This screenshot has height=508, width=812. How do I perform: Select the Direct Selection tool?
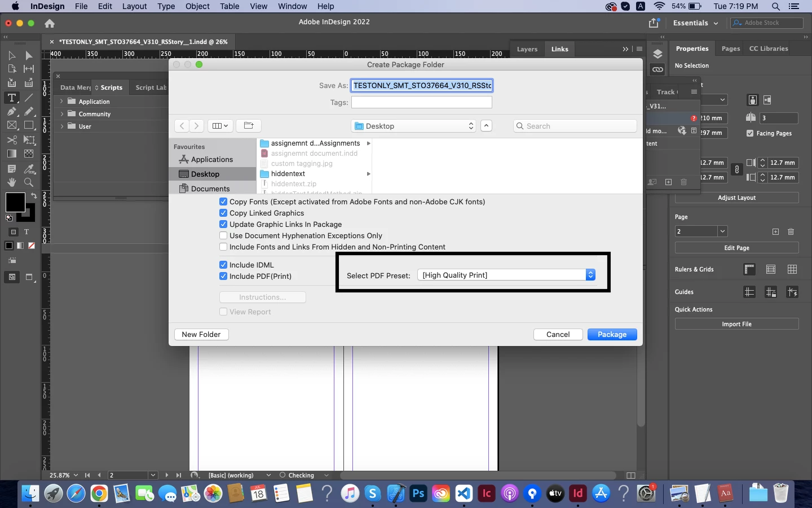pyautogui.click(x=29, y=55)
